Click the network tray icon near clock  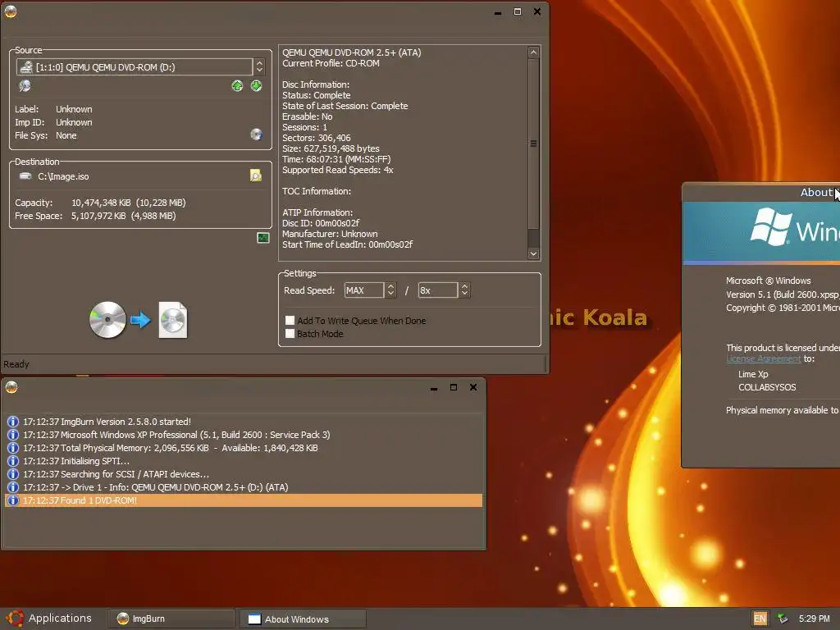[x=783, y=619]
